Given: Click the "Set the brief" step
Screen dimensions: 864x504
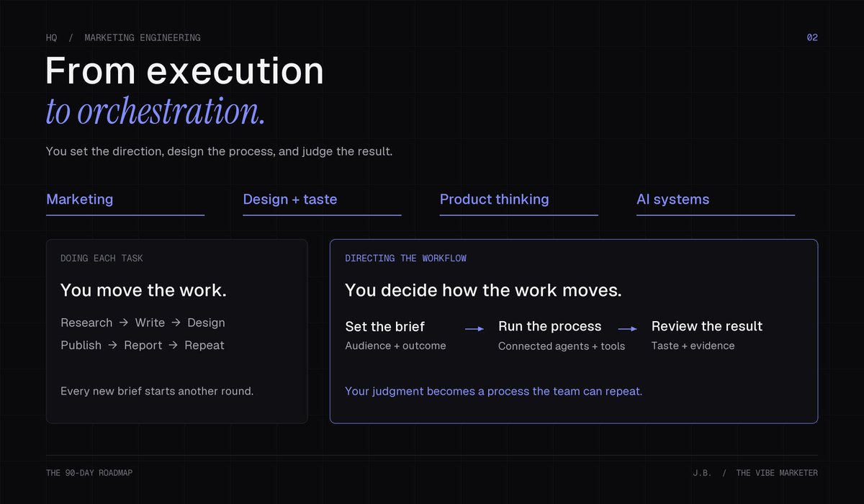Looking at the screenshot, I should coord(384,326).
